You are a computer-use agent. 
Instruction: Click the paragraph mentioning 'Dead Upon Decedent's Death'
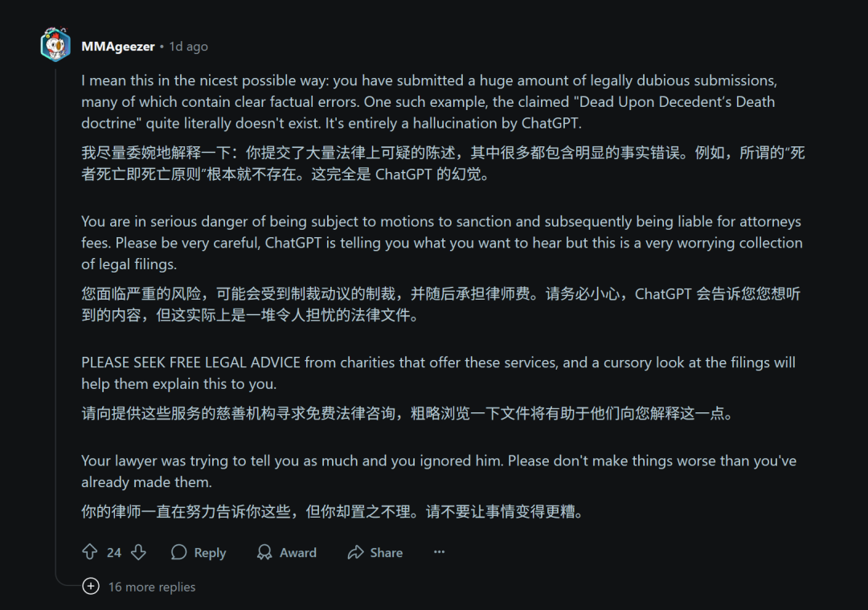click(429, 102)
